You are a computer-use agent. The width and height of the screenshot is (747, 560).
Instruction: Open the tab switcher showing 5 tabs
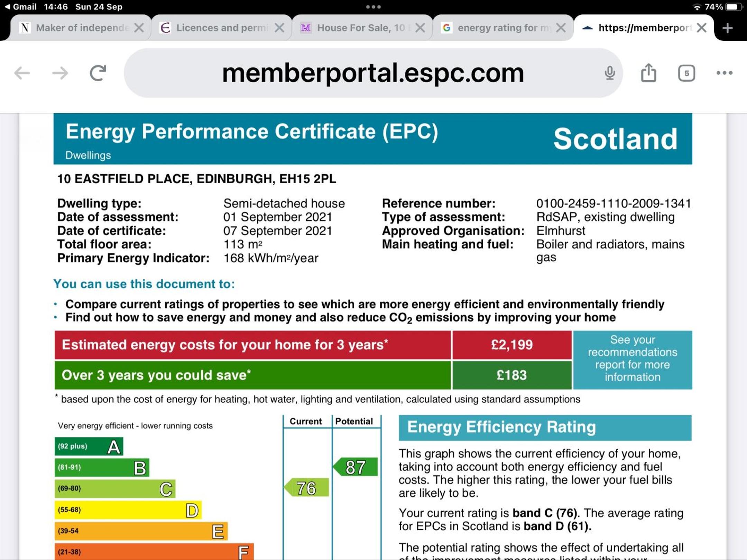tap(686, 73)
